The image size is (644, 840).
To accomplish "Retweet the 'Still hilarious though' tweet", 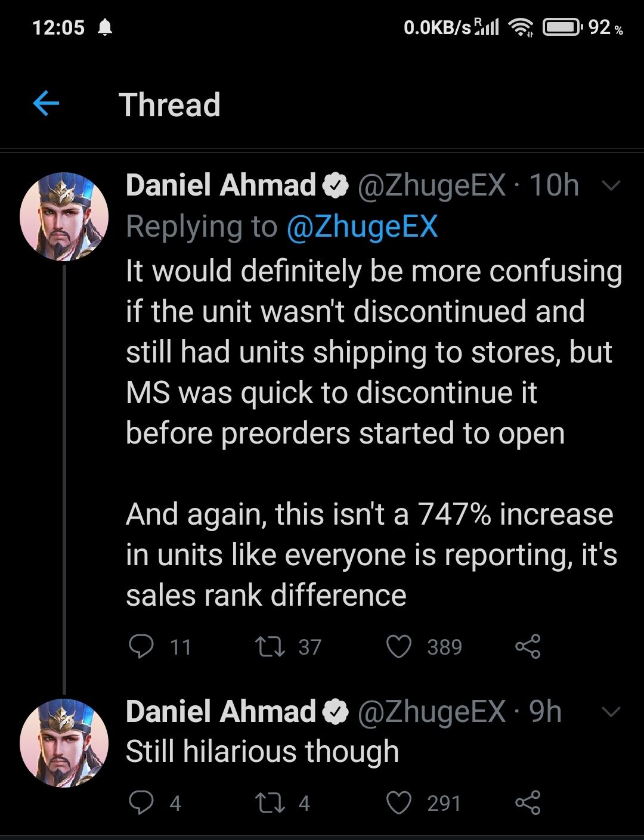I will tap(270, 802).
